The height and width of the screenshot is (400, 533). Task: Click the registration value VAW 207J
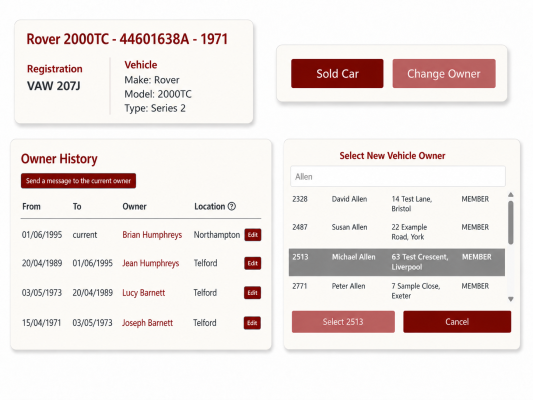point(54,86)
